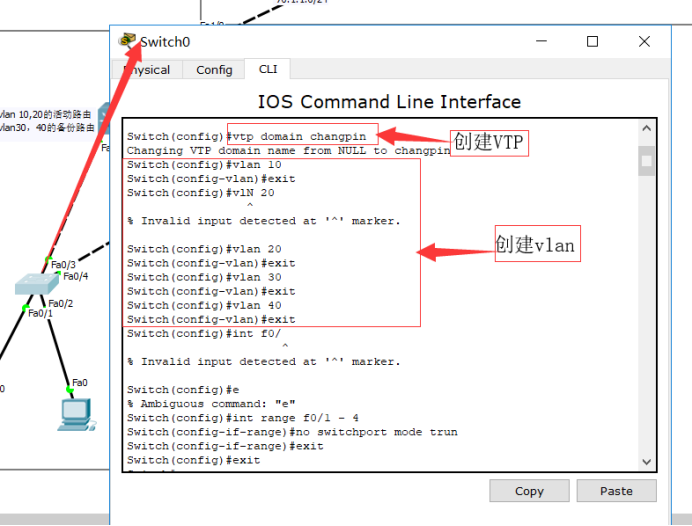
Task: Click the 'Switch(config)#int f0/' line
Action: (x=204, y=334)
